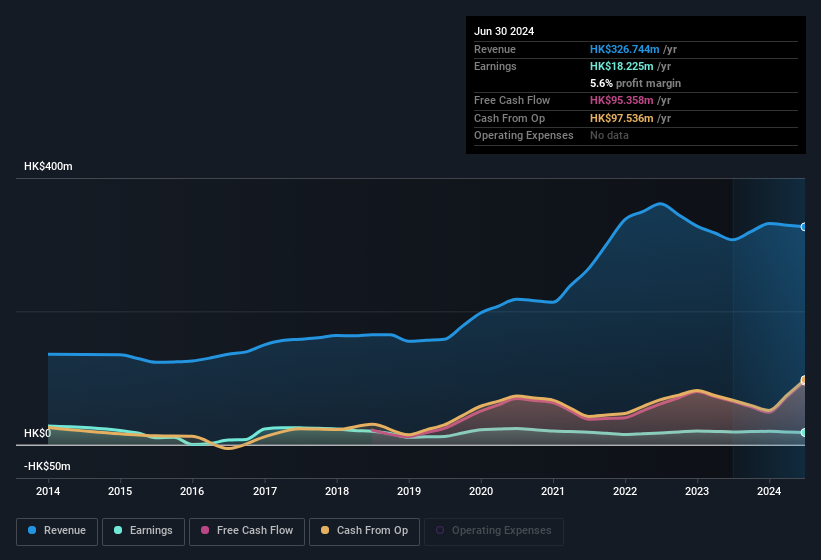Click the Cash From Op tooltip label

509,118
